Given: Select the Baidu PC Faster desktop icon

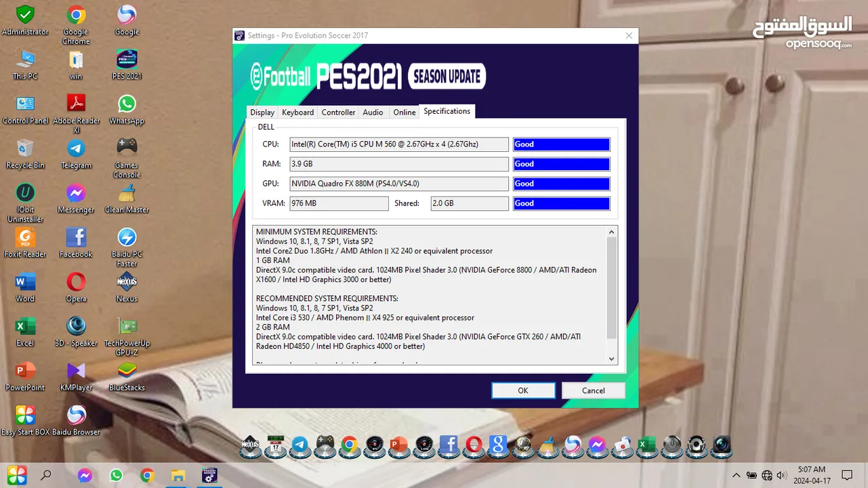Looking at the screenshot, I should pyautogui.click(x=127, y=247).
